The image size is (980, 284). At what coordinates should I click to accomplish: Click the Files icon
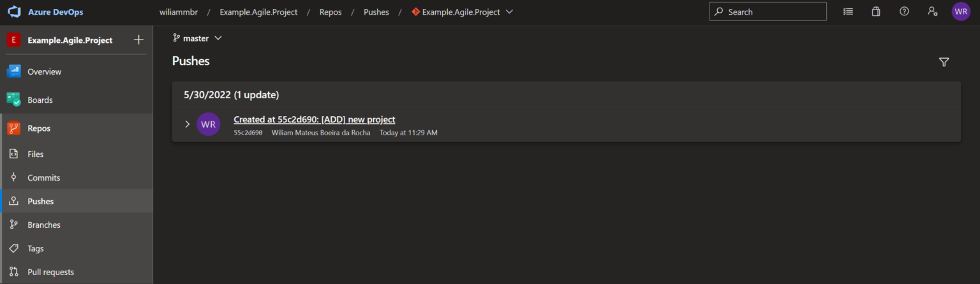[x=13, y=154]
